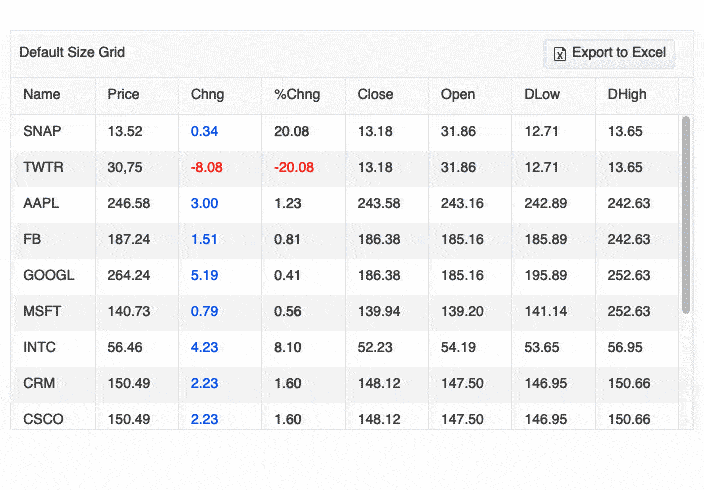Click FB DLow value 185.89

click(546, 239)
